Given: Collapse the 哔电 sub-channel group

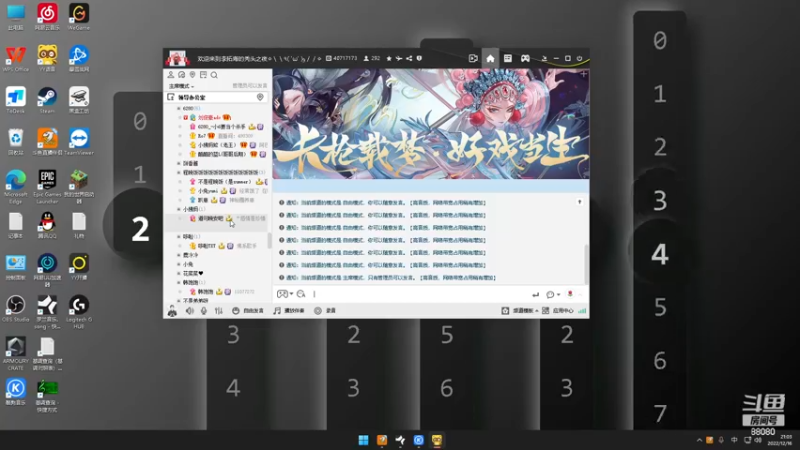Looking at the screenshot, I should [179, 237].
